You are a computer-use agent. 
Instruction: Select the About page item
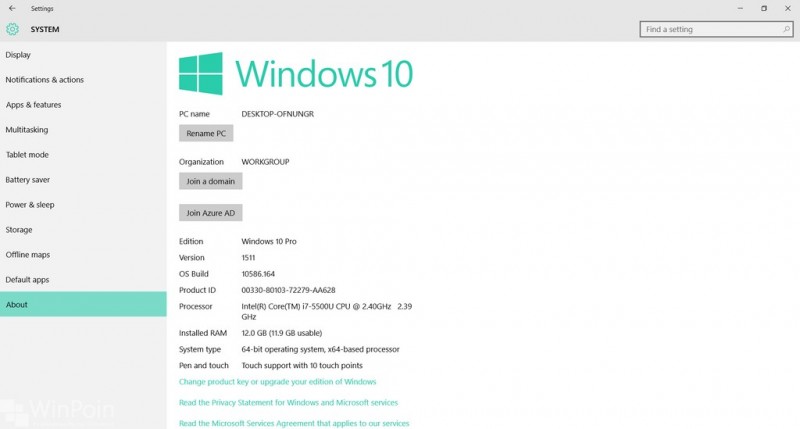[83, 304]
